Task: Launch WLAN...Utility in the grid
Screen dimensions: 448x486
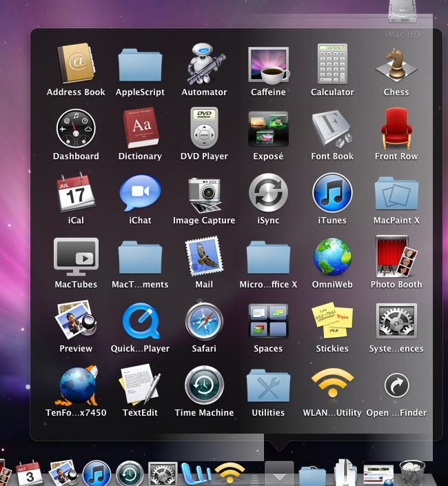Action: (332, 383)
